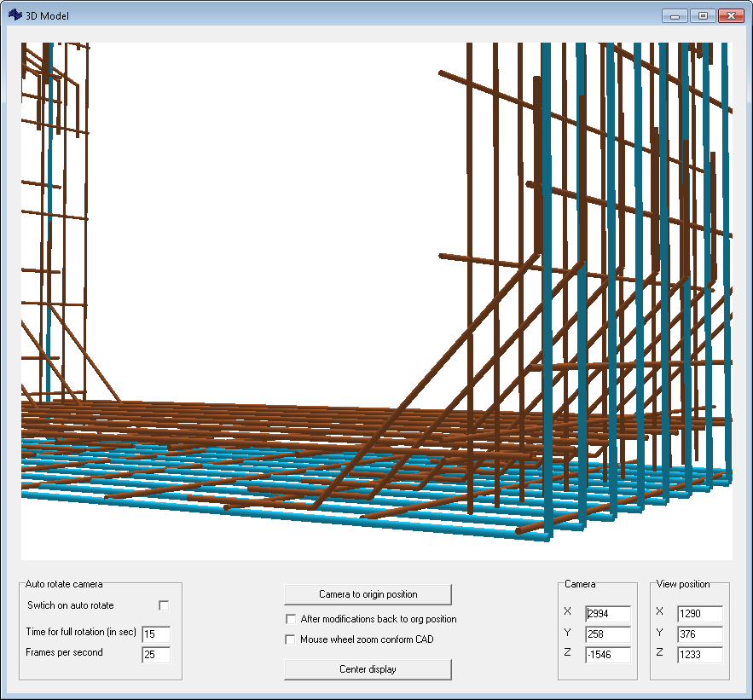Select the Frames per second input field
The image size is (753, 700).
tap(157, 657)
